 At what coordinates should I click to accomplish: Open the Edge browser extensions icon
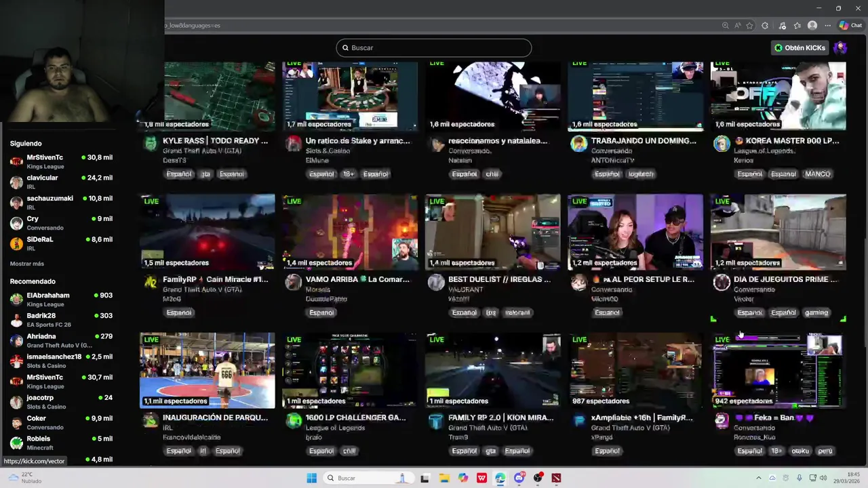click(765, 25)
